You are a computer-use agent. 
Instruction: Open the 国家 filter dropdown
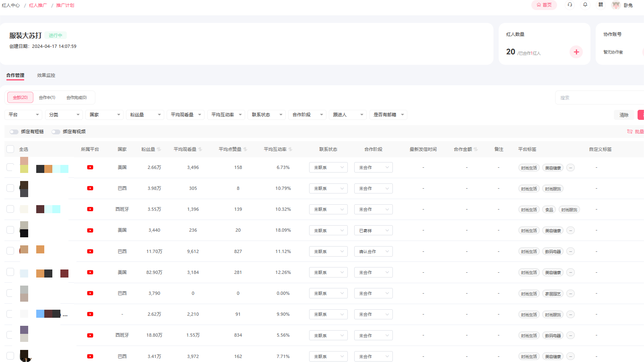coord(105,115)
